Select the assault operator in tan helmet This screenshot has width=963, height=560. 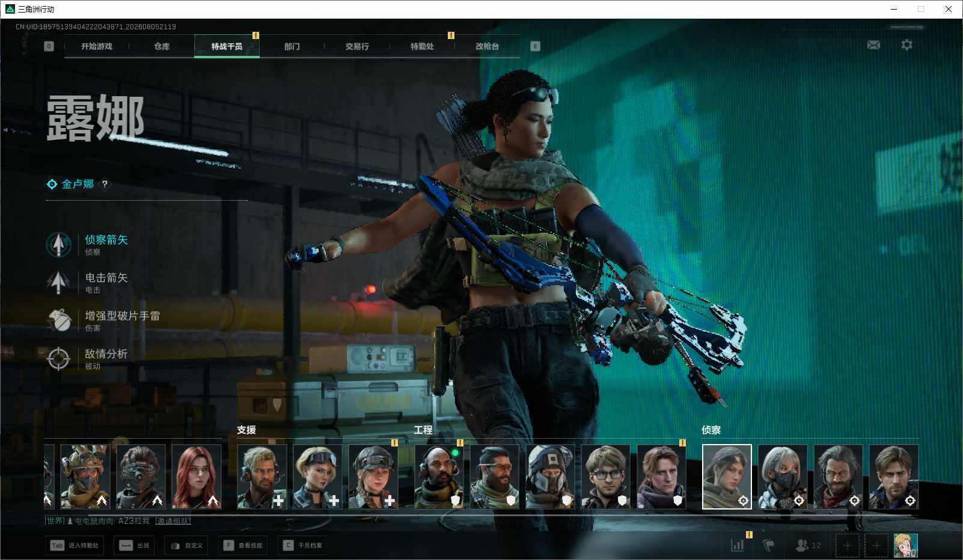pos(85,476)
